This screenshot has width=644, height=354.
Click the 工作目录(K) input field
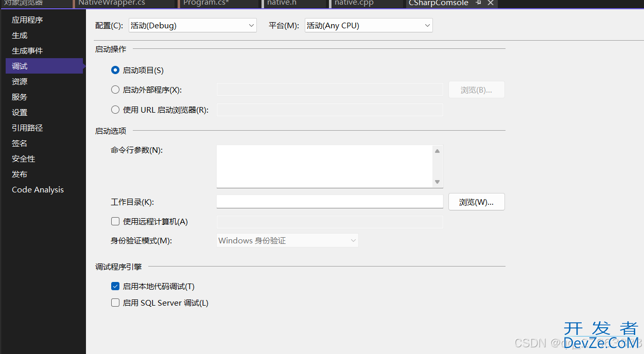[329, 202]
